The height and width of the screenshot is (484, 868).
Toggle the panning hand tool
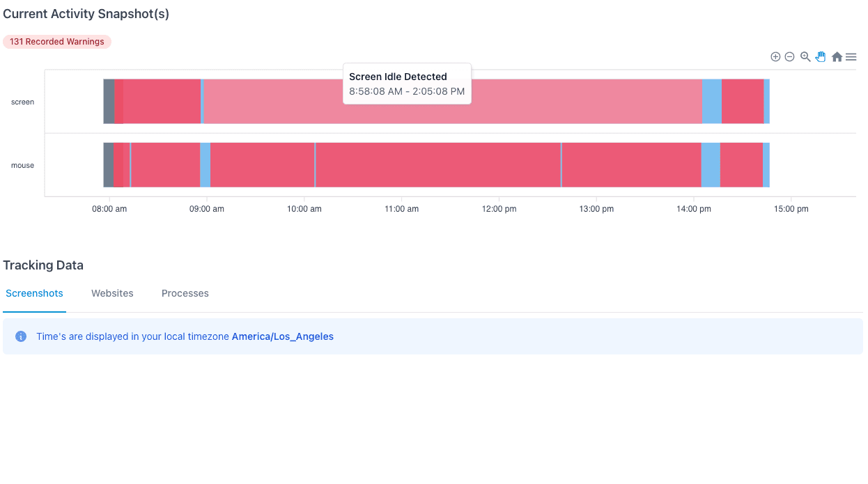[x=821, y=57]
